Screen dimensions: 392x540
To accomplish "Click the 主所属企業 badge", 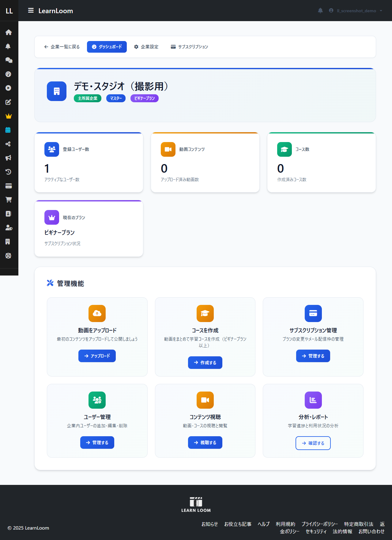I will tap(88, 98).
